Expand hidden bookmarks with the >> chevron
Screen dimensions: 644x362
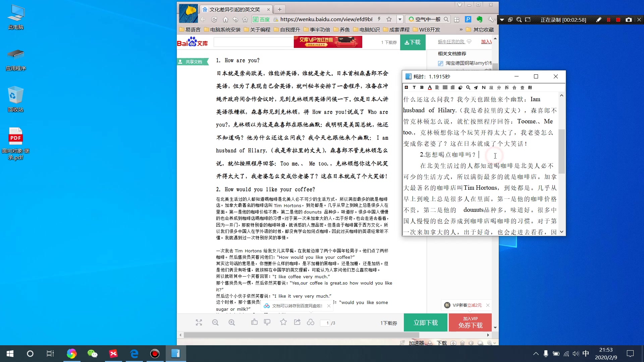tap(461, 29)
